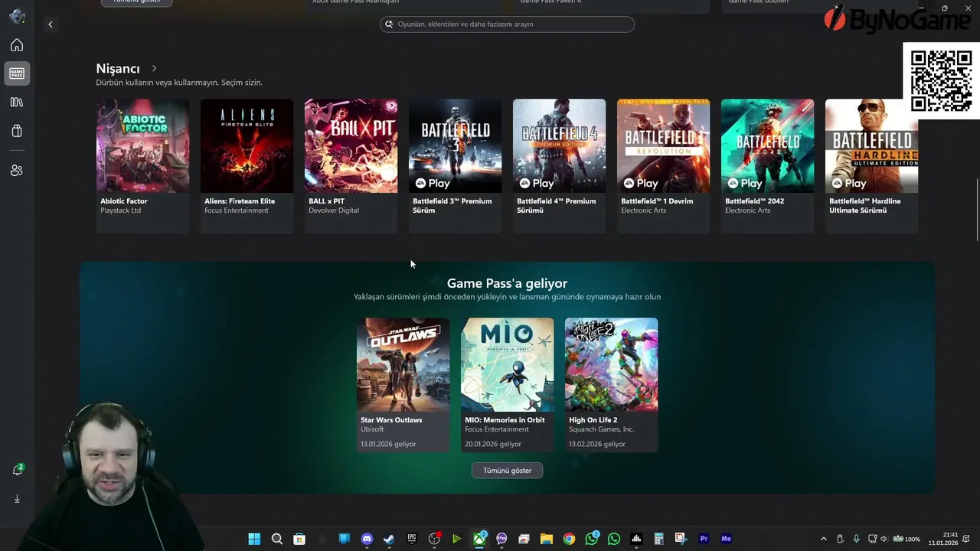
Task: Click the vertical page scrollbar thumb
Action: (977, 210)
